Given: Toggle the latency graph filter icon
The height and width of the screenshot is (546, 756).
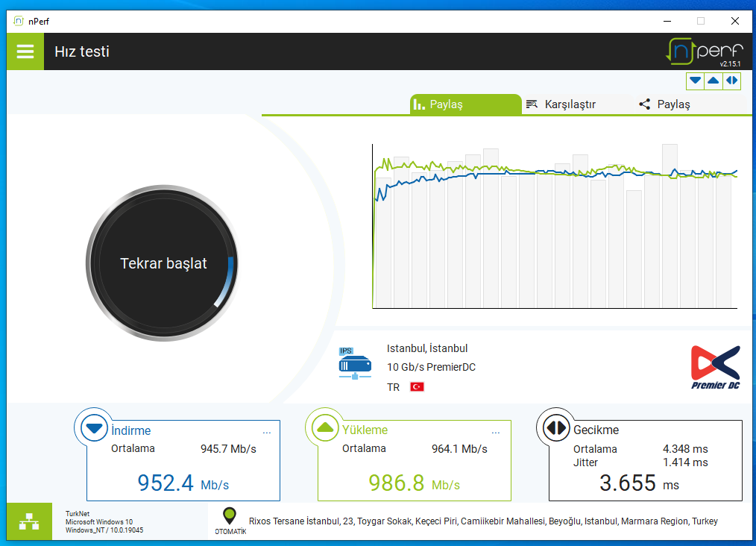Looking at the screenshot, I should [x=731, y=81].
